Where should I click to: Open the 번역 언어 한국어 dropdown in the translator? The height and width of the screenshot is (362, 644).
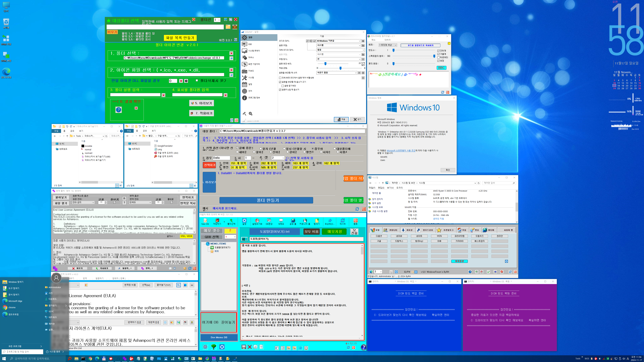tap(140, 203)
